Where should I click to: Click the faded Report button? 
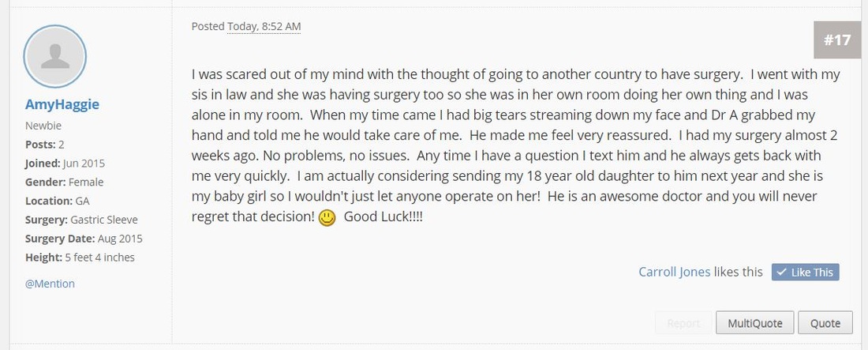[x=683, y=323]
